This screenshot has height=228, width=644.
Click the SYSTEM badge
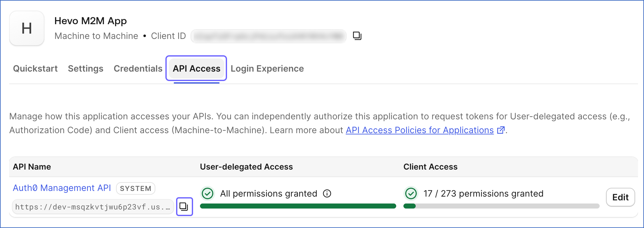tap(136, 188)
